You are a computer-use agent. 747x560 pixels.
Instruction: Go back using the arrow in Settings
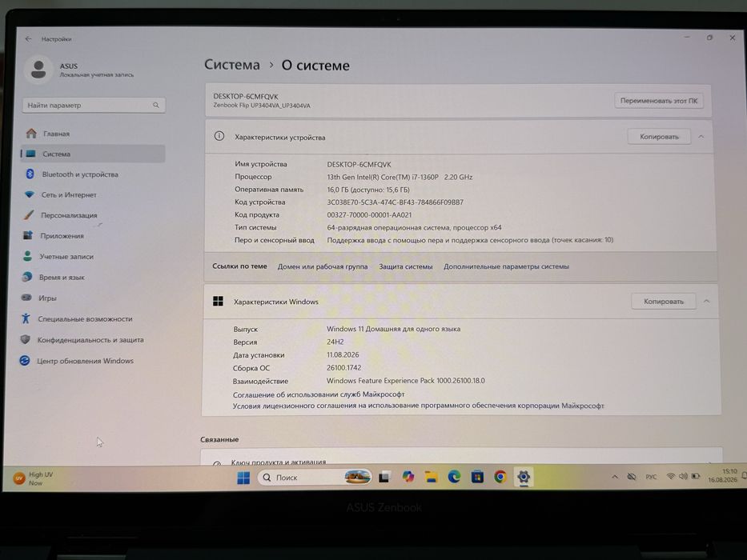coord(29,39)
